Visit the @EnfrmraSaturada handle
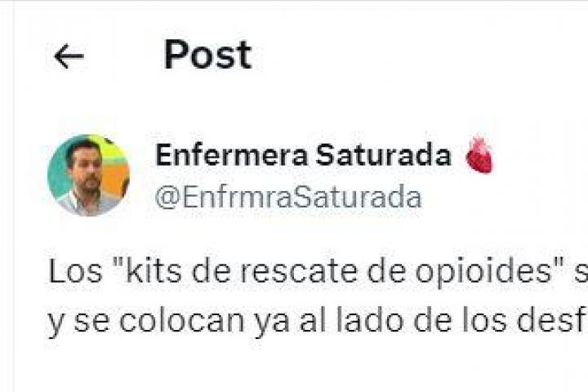 coord(288,198)
